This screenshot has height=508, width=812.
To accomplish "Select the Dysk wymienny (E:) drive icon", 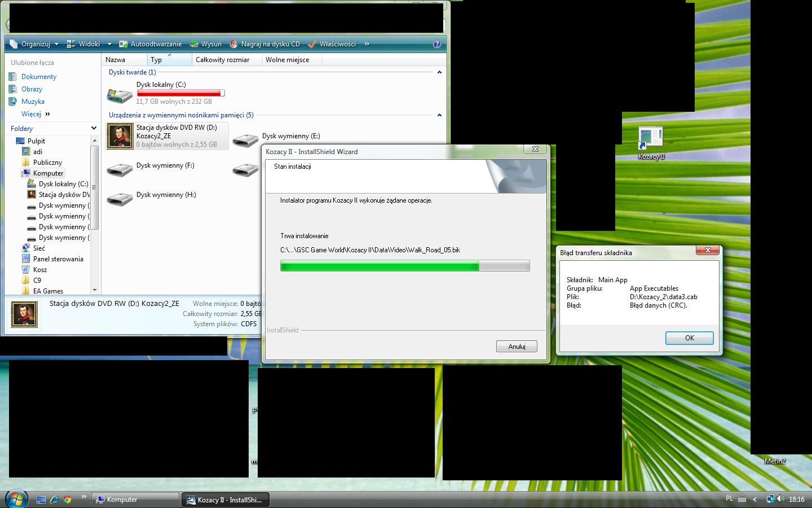I will 245,140.
